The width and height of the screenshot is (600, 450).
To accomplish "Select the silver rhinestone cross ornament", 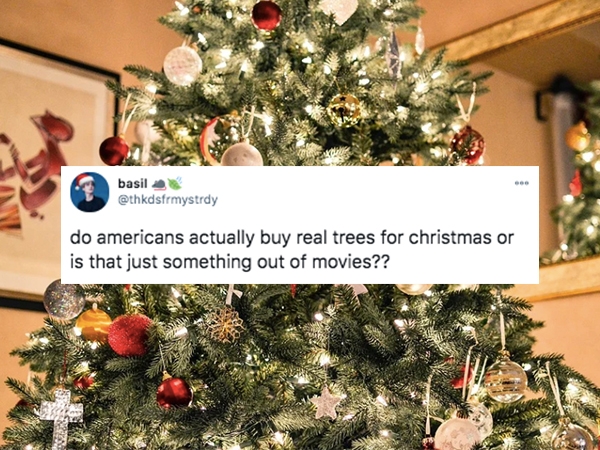I will click(x=61, y=418).
